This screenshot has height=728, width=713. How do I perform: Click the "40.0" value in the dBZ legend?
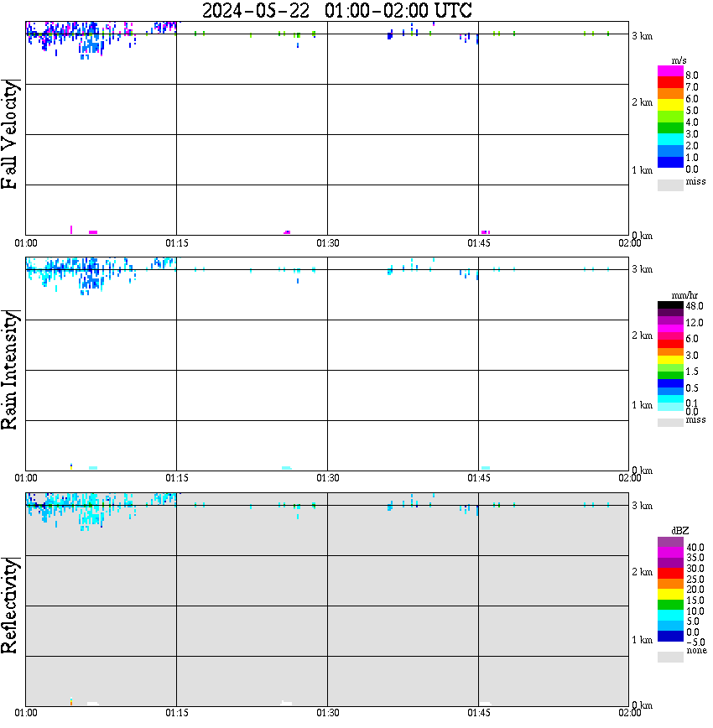tap(695, 548)
